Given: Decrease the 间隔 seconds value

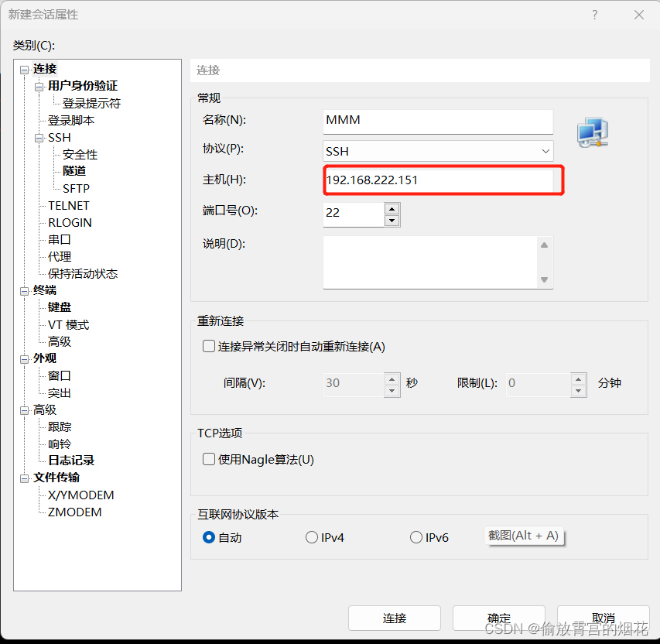Looking at the screenshot, I should pyautogui.click(x=392, y=391).
